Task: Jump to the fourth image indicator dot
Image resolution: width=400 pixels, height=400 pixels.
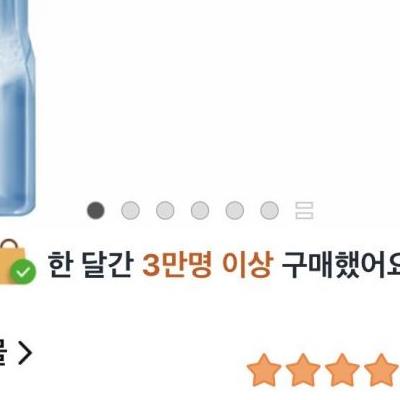Action: [200, 211]
